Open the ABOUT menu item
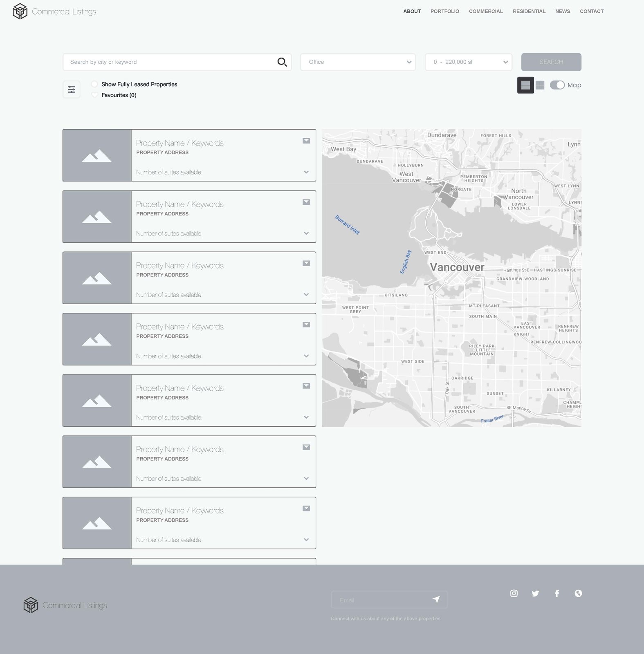Viewport: 644px width, 654px height. (412, 11)
